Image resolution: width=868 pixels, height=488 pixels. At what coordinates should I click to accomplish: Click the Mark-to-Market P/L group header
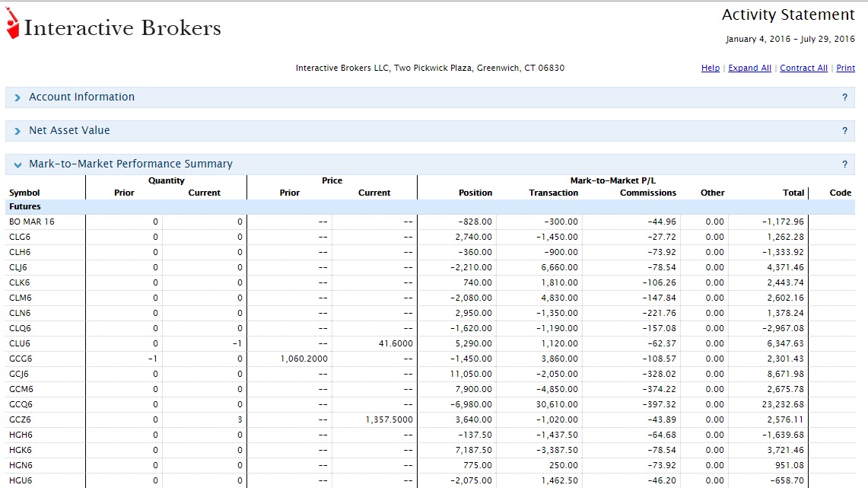(613, 180)
